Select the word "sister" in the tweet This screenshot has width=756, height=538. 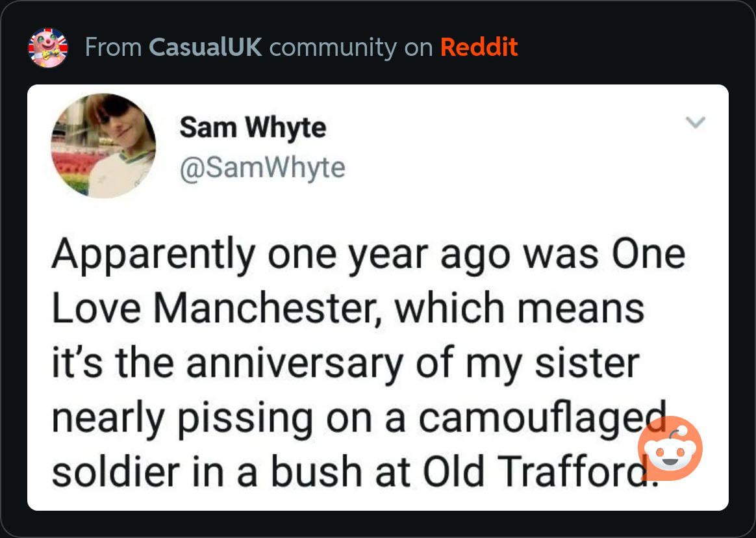click(586, 363)
